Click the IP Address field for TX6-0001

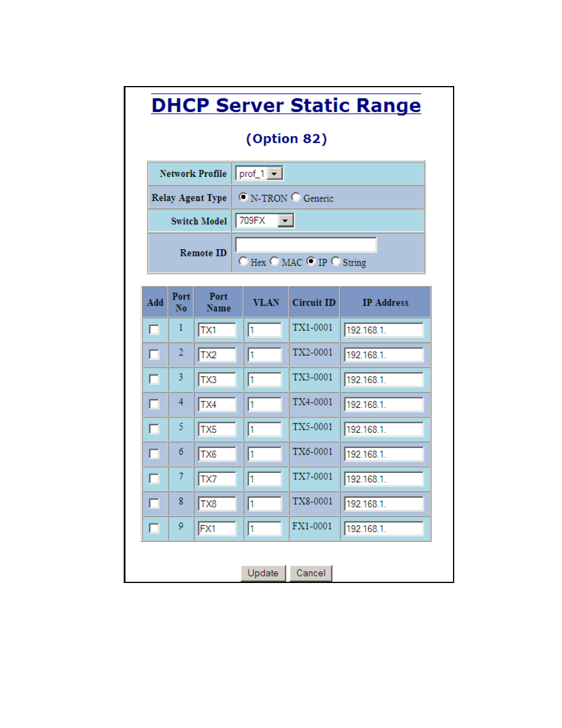(384, 454)
